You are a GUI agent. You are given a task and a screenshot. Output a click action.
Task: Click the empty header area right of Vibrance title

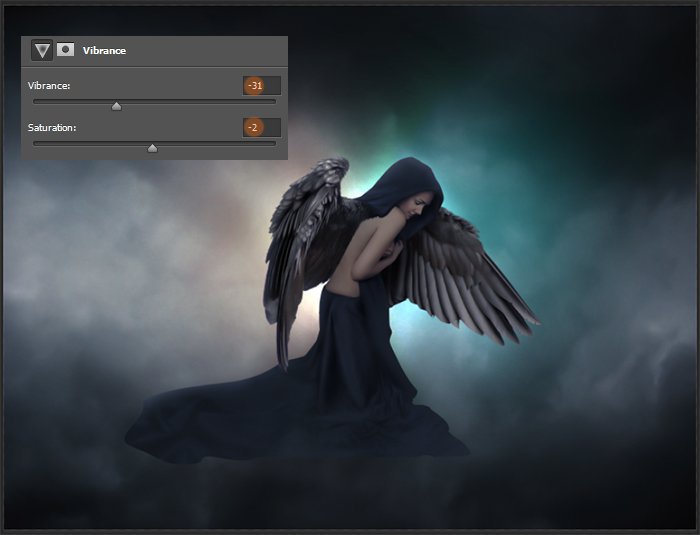210,50
